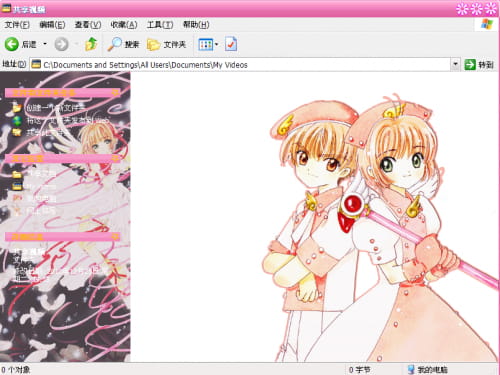Expand the Views dropdown arrow
Screen dimensions: 500x375
pyautogui.click(x=217, y=44)
